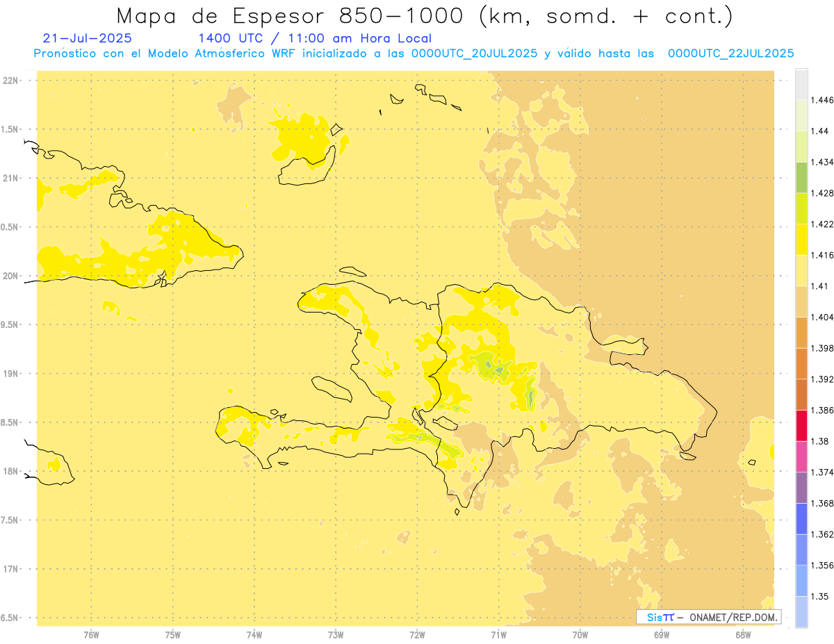
Task: Click the legend value 1.44
Action: [820, 131]
